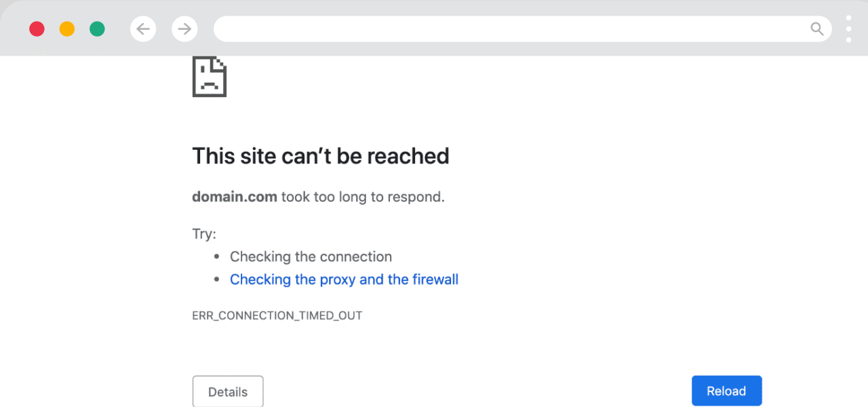Click the sad page error icon

pos(210,77)
